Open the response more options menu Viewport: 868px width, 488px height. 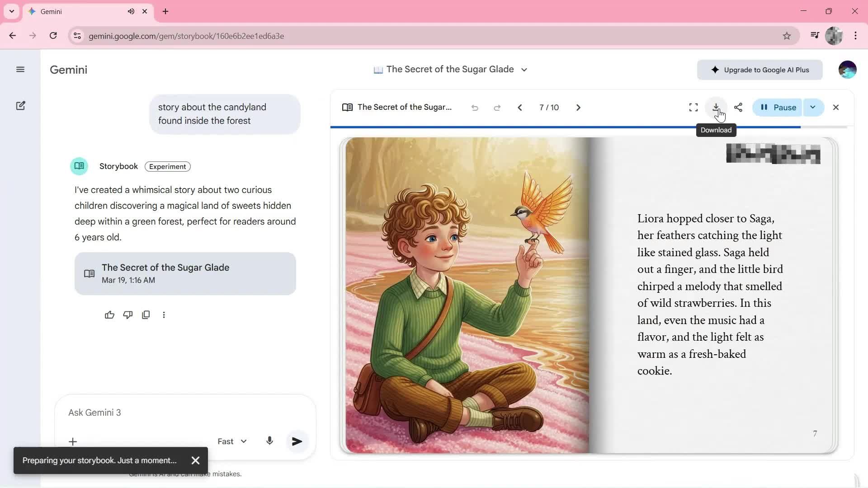(x=164, y=315)
